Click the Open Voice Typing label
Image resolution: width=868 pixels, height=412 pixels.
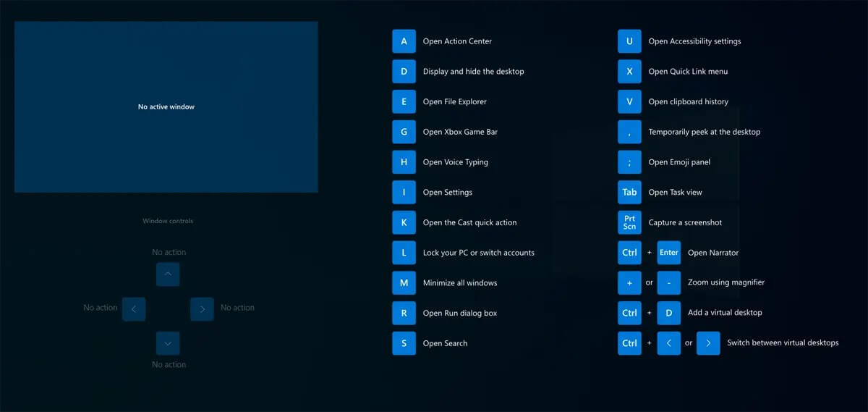point(456,162)
